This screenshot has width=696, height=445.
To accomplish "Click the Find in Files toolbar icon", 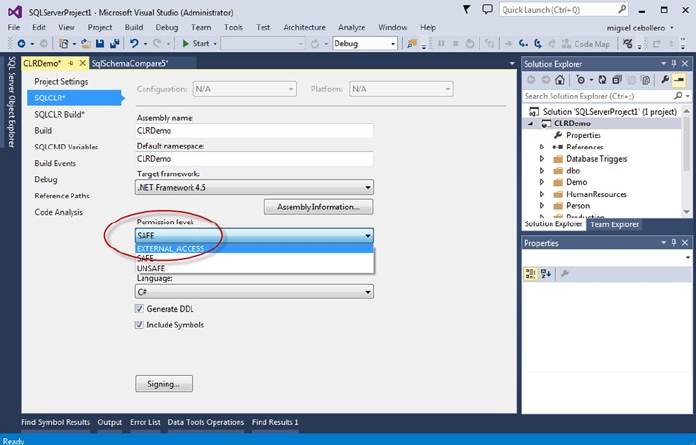I will [x=412, y=43].
